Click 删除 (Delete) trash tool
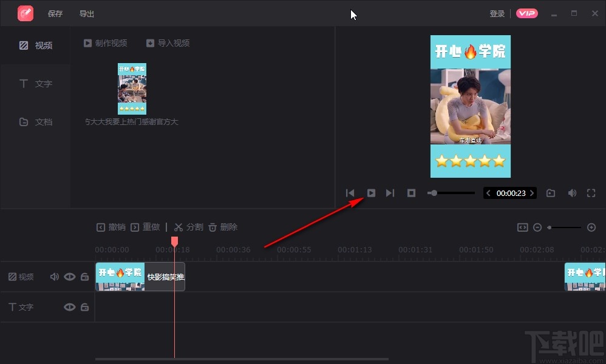The width and height of the screenshot is (606, 364). tap(223, 227)
